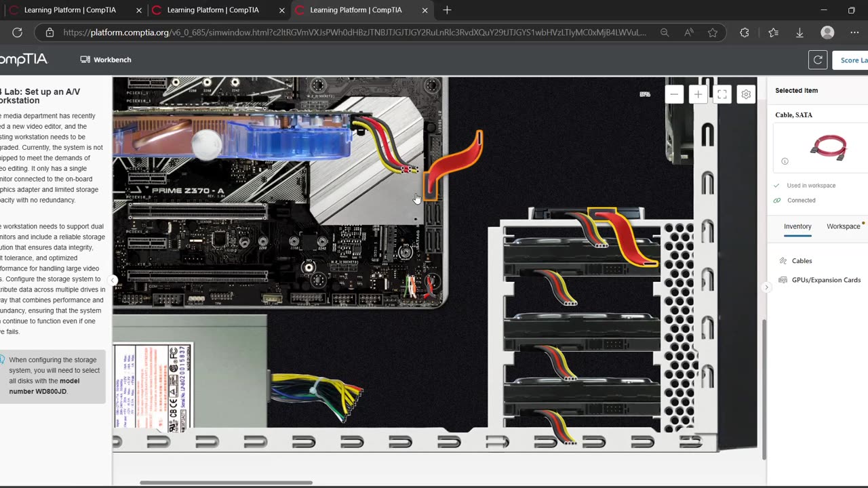Collapse the left instructions panel chevron
868x488 pixels.
[114, 280]
